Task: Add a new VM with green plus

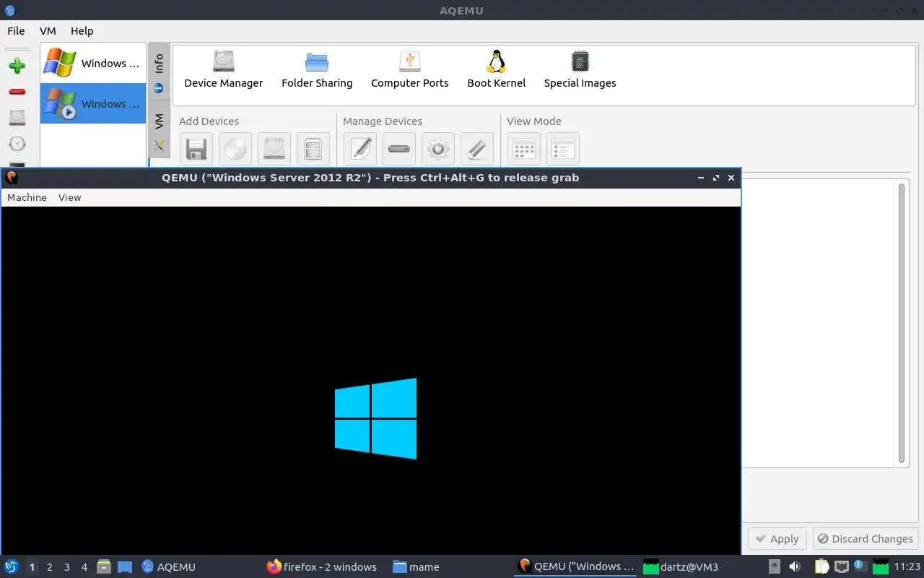Action: tap(17, 66)
